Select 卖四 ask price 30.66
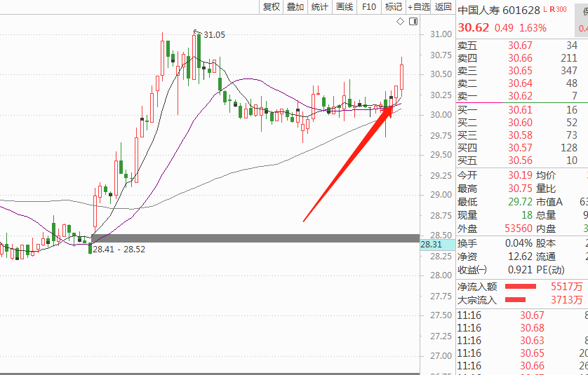Viewport: 588px width, 375px height. 520,58
